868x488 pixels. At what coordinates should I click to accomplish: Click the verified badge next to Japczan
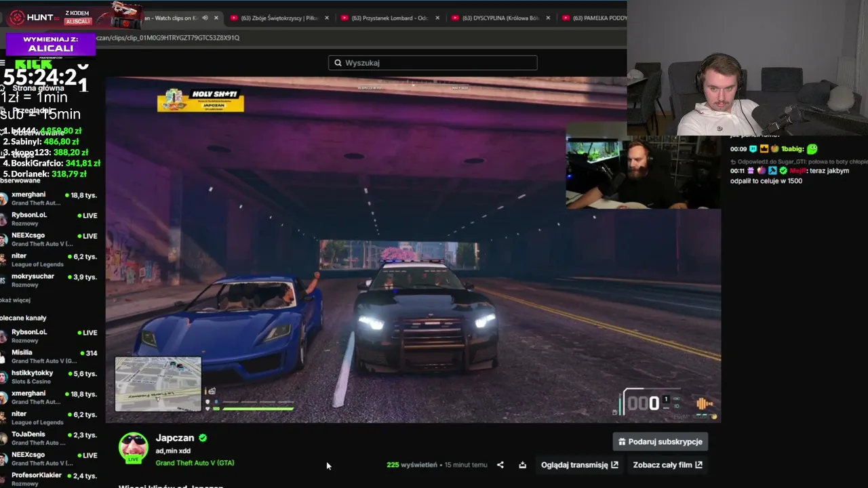click(x=203, y=438)
